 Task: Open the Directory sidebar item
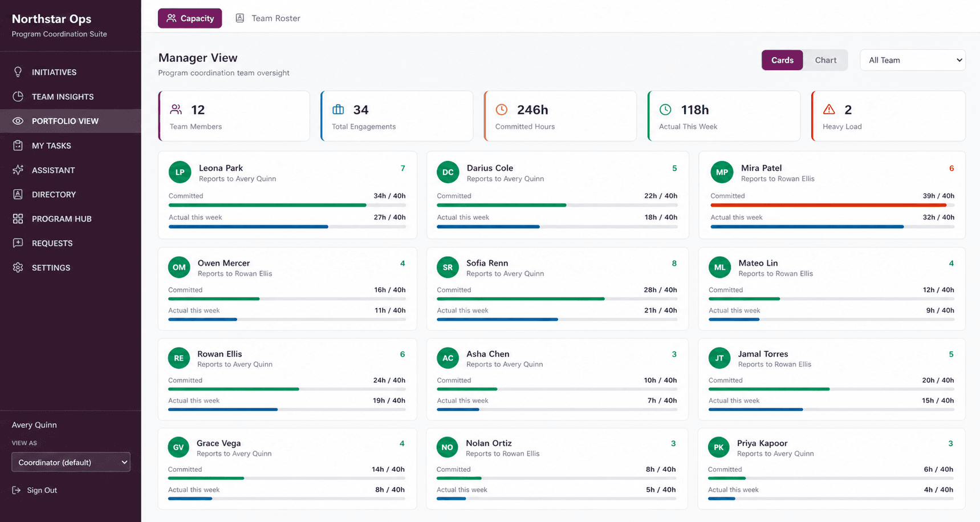tap(71, 194)
